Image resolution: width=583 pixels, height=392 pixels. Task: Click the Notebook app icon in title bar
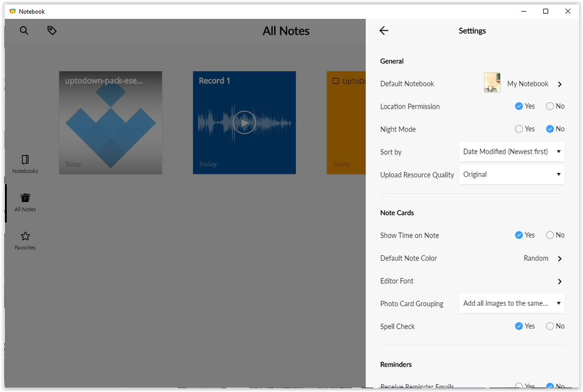[x=13, y=11]
